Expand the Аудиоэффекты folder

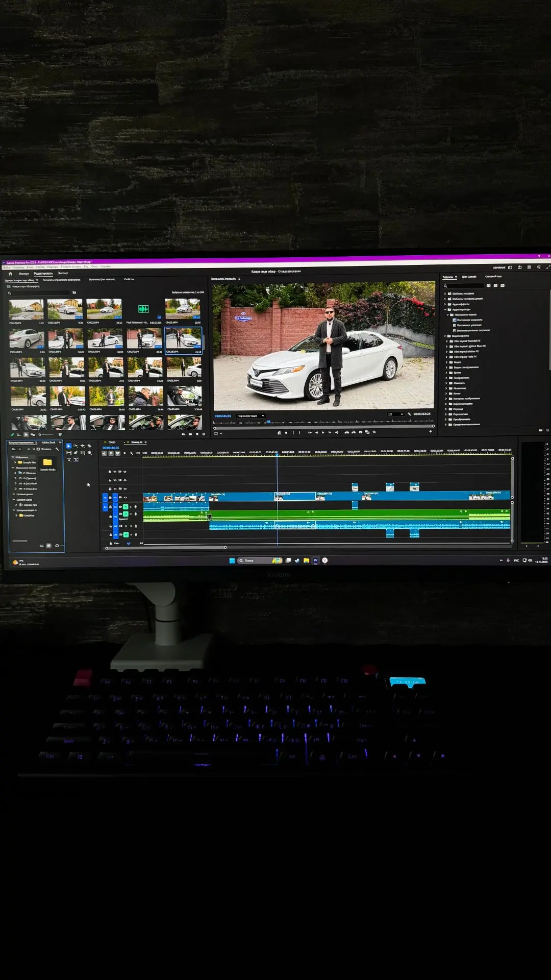[x=445, y=304]
